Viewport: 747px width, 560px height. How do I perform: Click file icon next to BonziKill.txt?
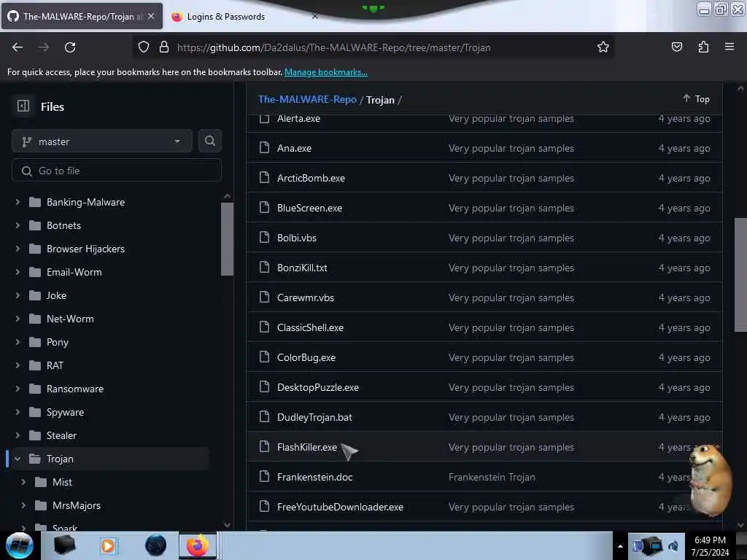264,267
